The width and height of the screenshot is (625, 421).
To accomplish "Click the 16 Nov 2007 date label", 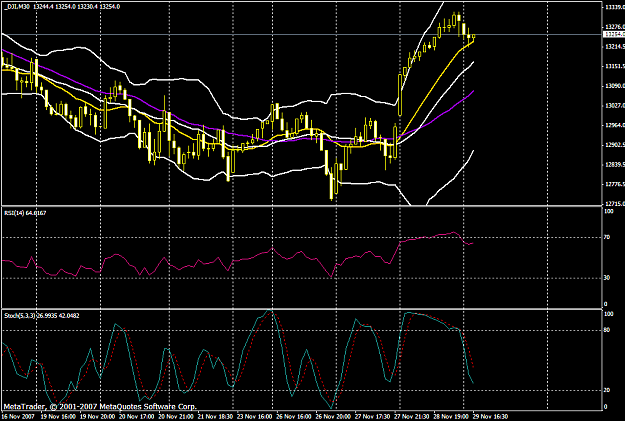I will (x=17, y=417).
